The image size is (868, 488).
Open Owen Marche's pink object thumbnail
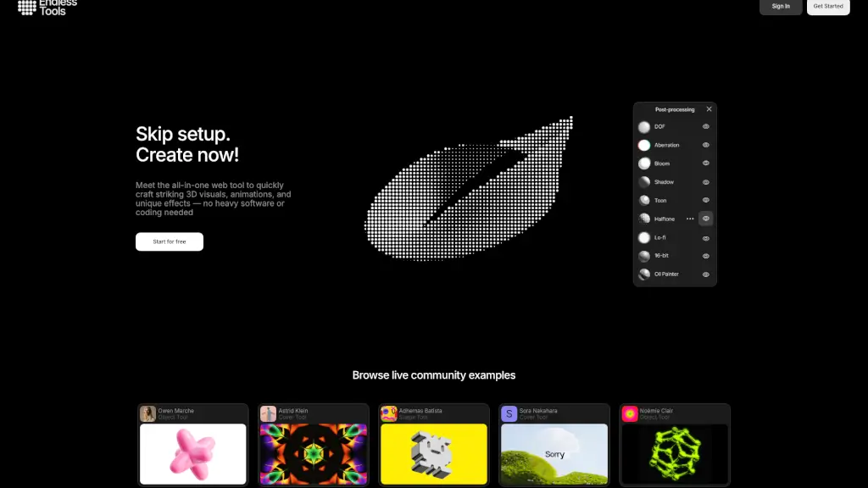pos(192,453)
